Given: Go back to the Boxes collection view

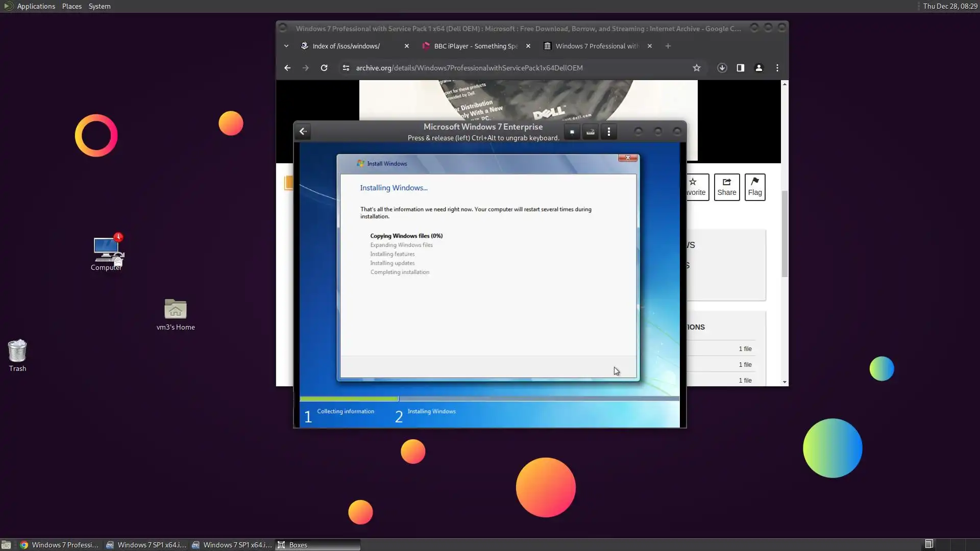Looking at the screenshot, I should click(303, 132).
